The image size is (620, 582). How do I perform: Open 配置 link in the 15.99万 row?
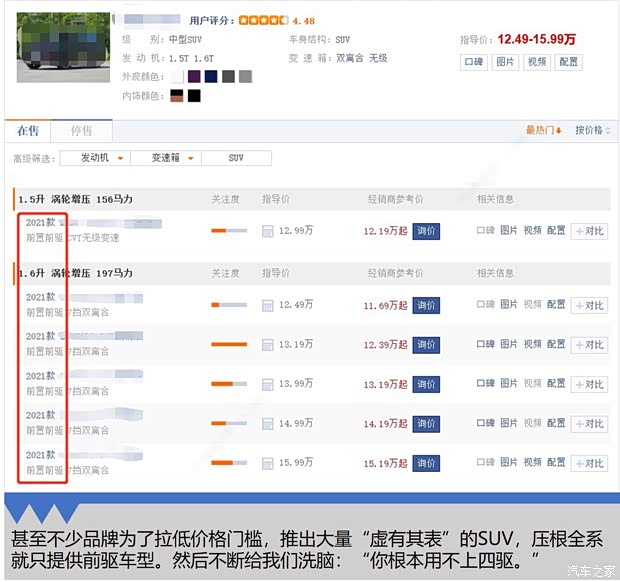(x=556, y=463)
